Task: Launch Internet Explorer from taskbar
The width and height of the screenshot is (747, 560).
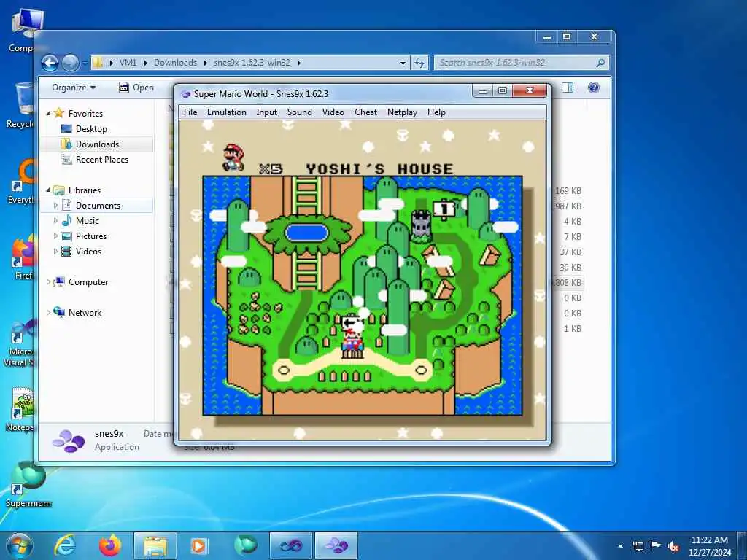Action: point(65,545)
